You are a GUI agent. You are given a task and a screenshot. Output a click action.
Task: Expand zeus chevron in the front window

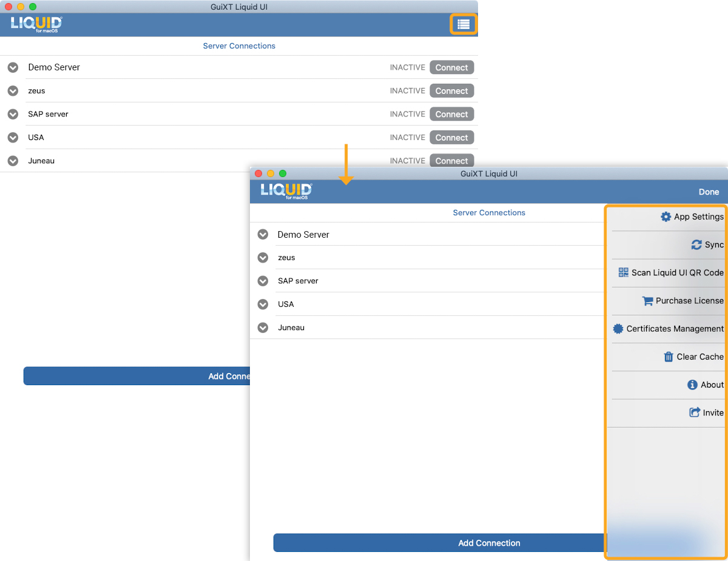click(x=263, y=258)
